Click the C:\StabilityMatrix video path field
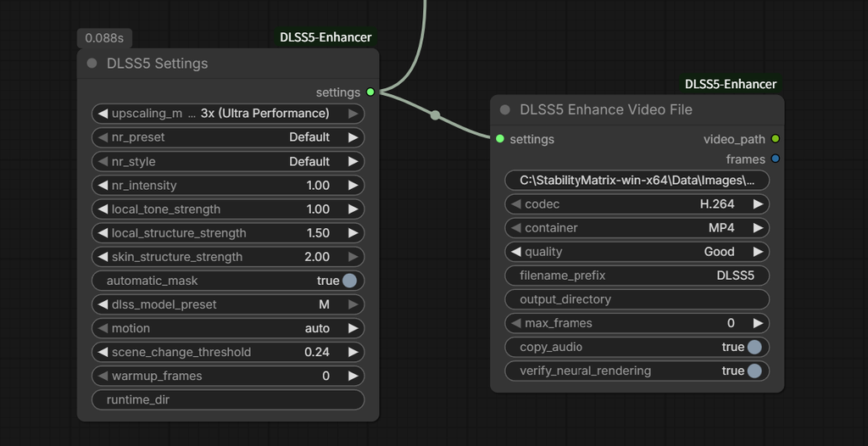Screen dimensions: 868x446 637,181
